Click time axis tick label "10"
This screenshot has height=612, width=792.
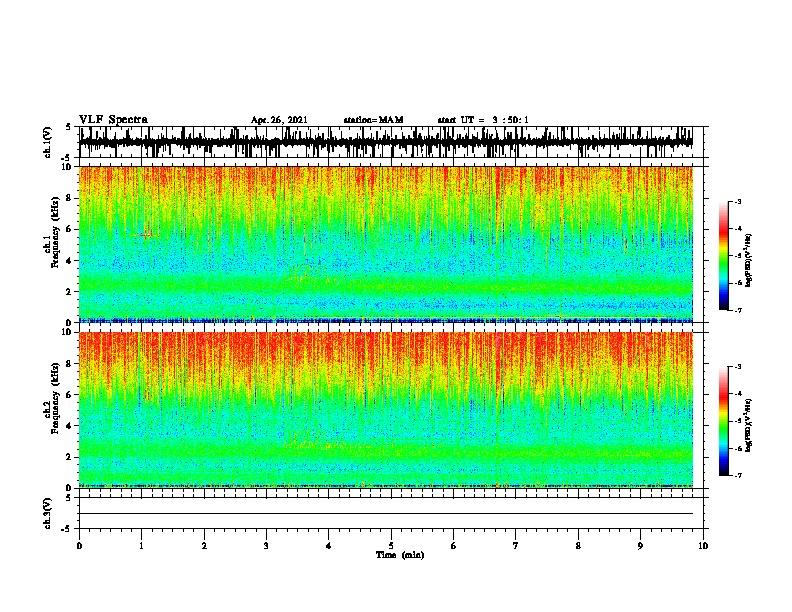703,546
